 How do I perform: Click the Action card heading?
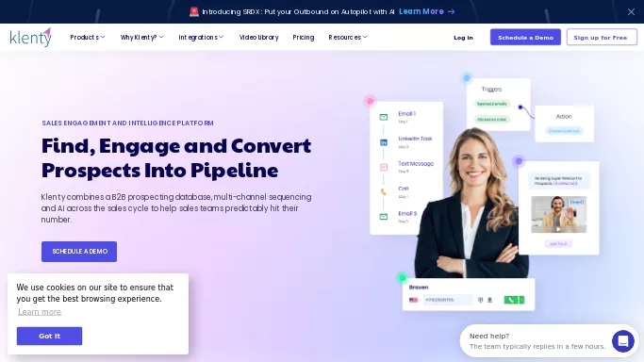[x=564, y=117]
